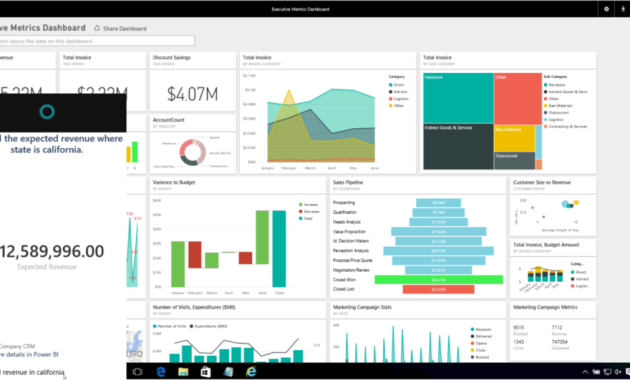Open Customer Size vs Revenue scatter tile
The width and height of the screenshot is (630, 380).
click(x=553, y=206)
